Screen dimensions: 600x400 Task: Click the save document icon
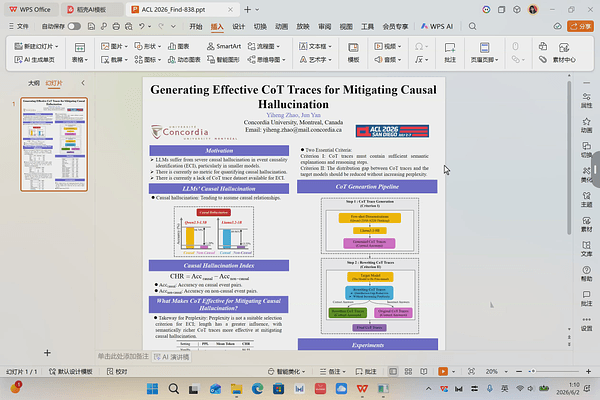pos(91,26)
